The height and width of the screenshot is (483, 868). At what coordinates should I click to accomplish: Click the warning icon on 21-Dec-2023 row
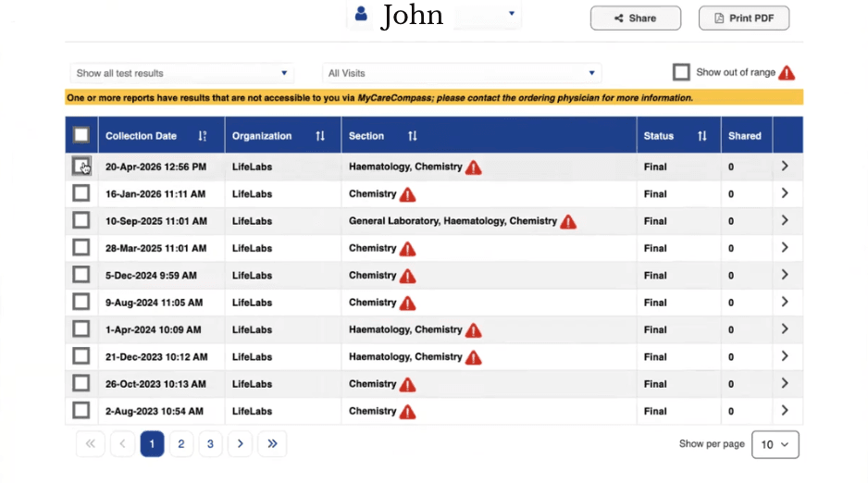point(473,357)
